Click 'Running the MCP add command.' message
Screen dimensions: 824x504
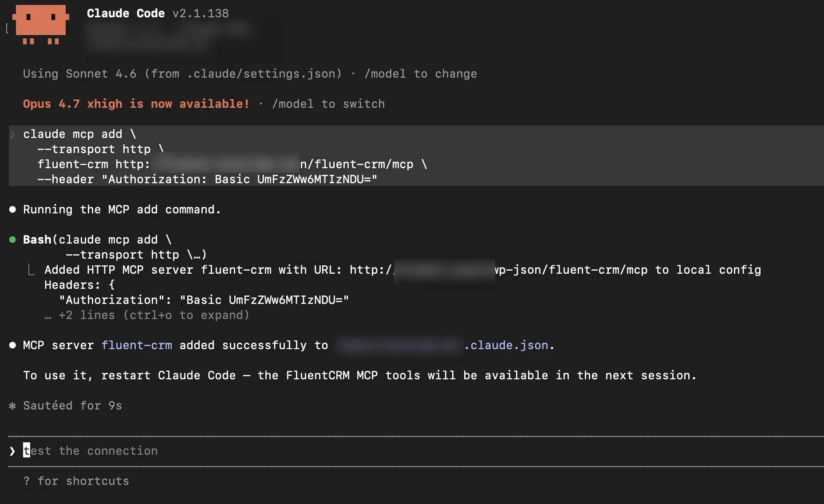122,209
